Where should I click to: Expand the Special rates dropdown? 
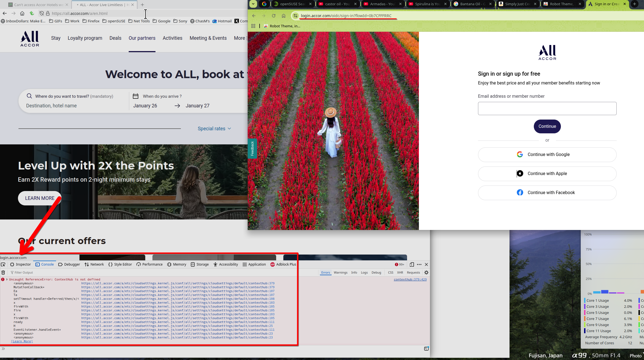click(214, 129)
